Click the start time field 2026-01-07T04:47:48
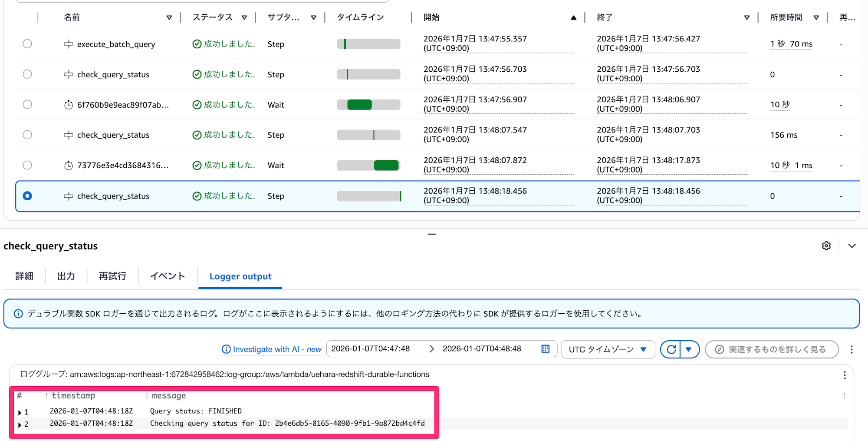 pos(371,349)
